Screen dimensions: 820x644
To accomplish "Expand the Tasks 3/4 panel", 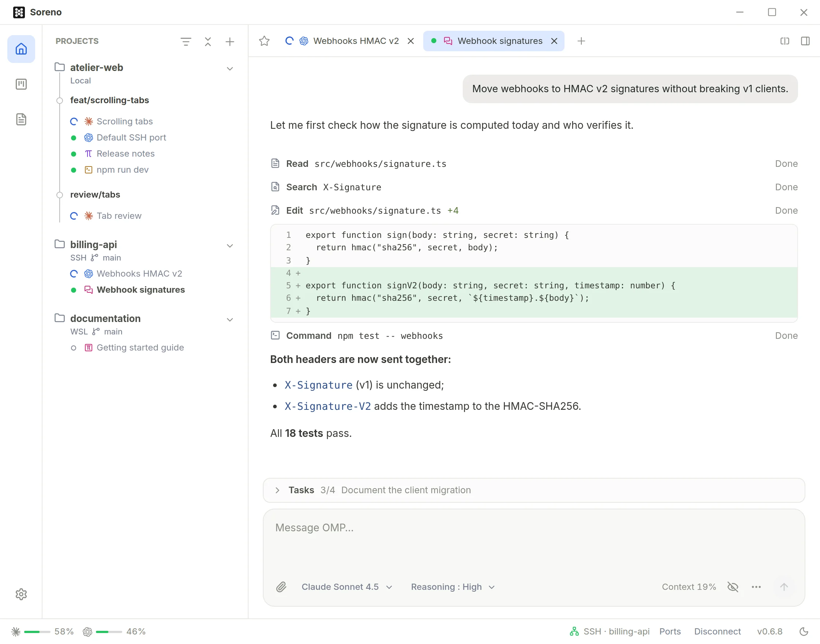I will tap(534, 490).
